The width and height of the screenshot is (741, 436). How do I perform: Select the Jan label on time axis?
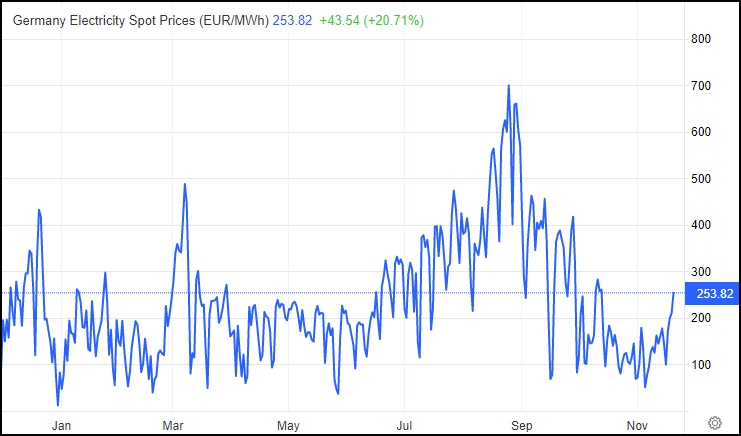(x=61, y=426)
